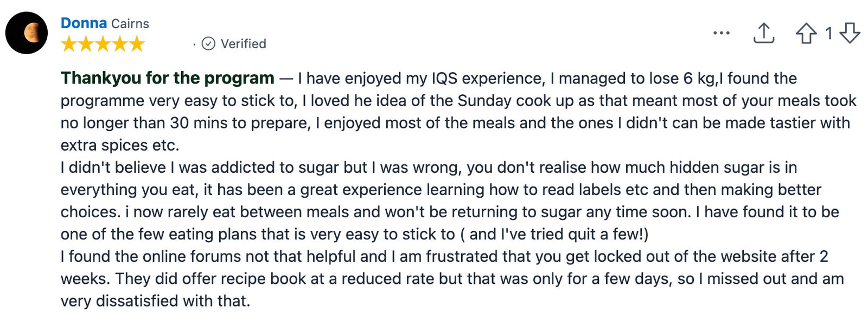Screen dimensions: 868x318
Task: Click the third yellow rating star
Action: [x=103, y=44]
